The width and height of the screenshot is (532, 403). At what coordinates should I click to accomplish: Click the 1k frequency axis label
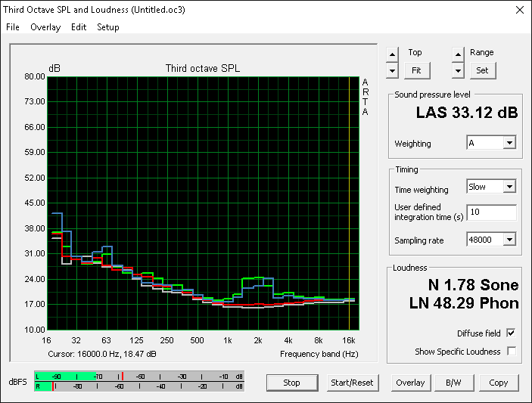pyautogui.click(x=228, y=340)
